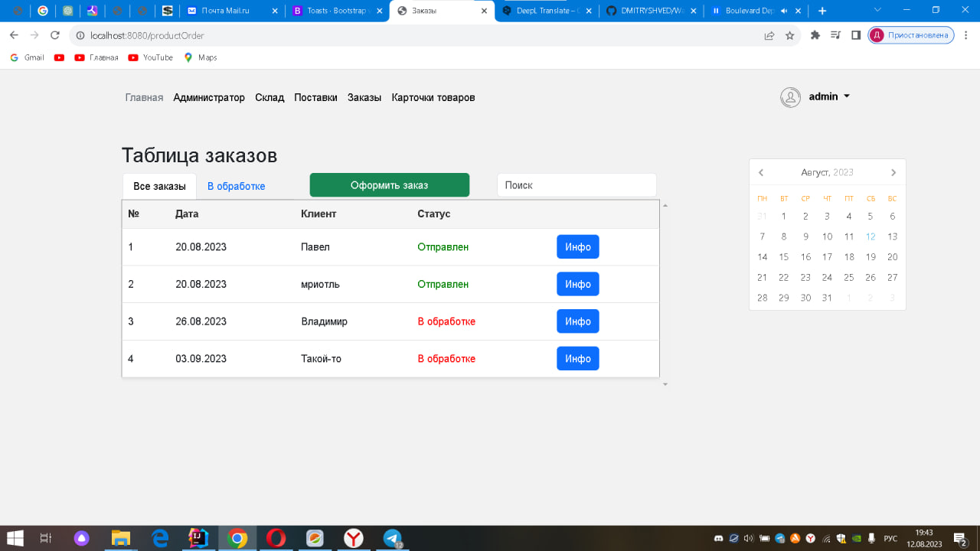Viewport: 980px width, 551px height.
Task: Open the browser extensions puzzle icon
Action: (x=815, y=34)
